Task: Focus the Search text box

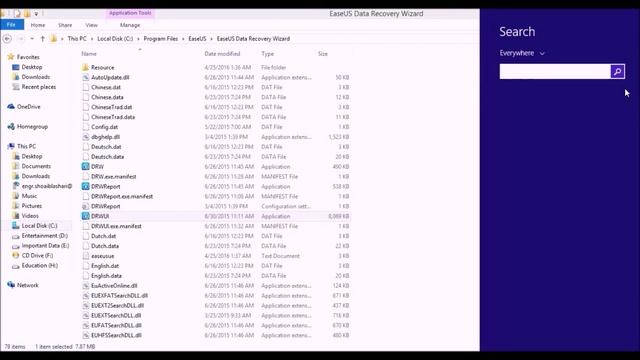Action: 555,71
